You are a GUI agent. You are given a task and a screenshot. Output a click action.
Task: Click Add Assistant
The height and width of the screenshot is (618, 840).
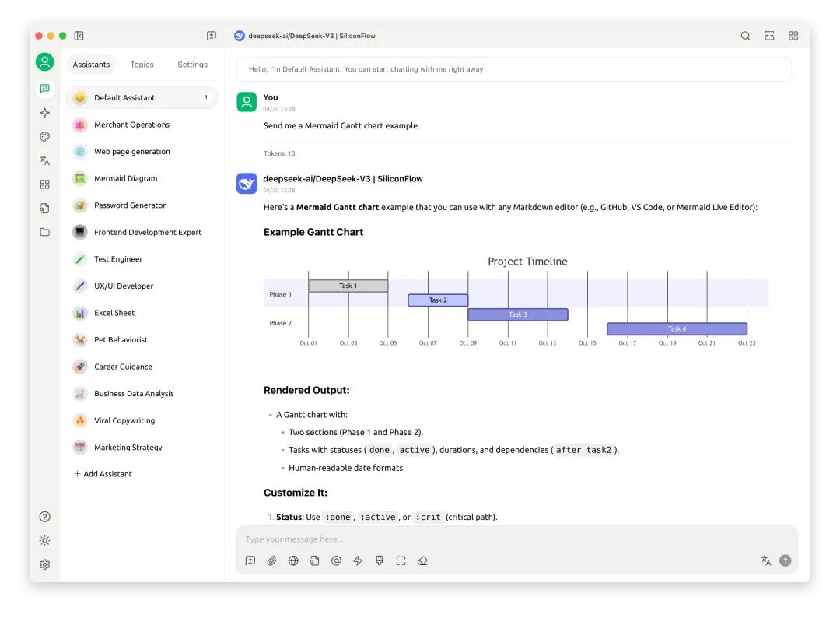click(x=102, y=473)
